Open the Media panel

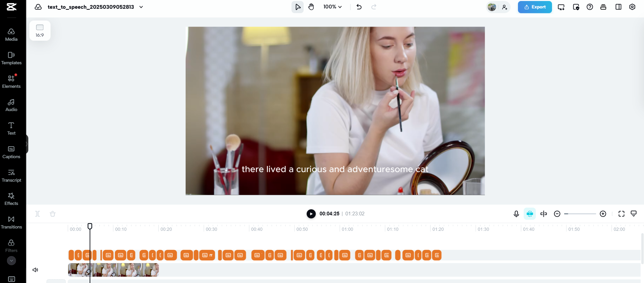tap(11, 35)
